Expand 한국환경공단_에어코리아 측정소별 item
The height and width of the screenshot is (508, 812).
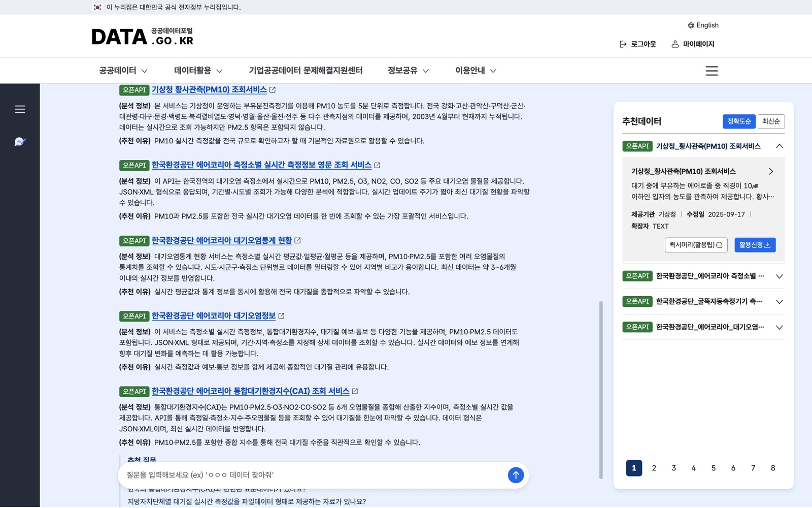780,276
